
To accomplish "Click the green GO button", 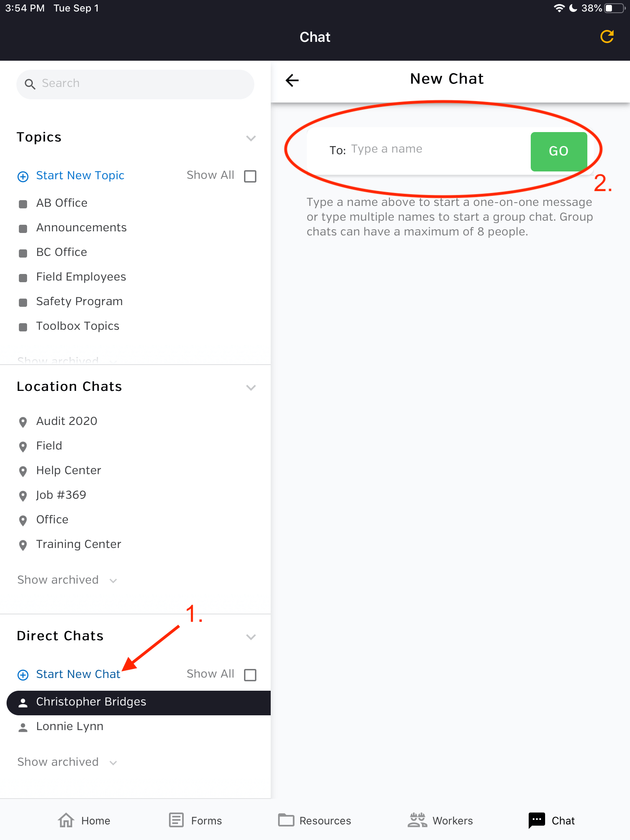I will pos(559,151).
